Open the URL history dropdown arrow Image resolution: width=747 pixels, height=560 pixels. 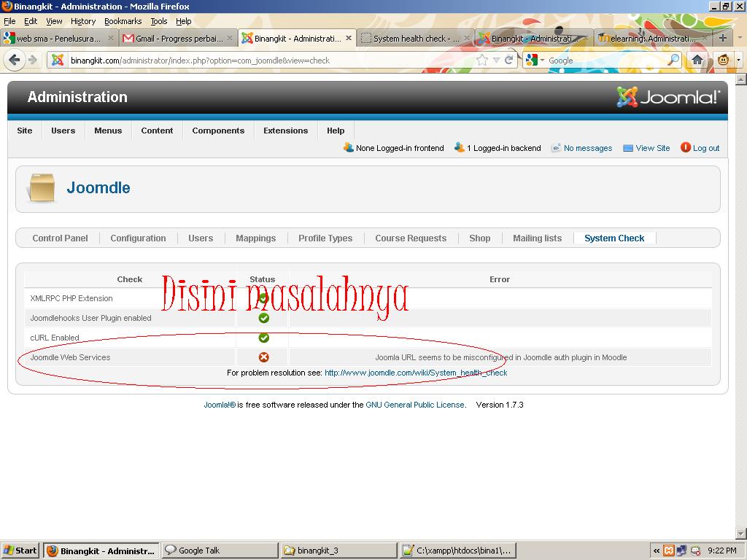tap(496, 61)
